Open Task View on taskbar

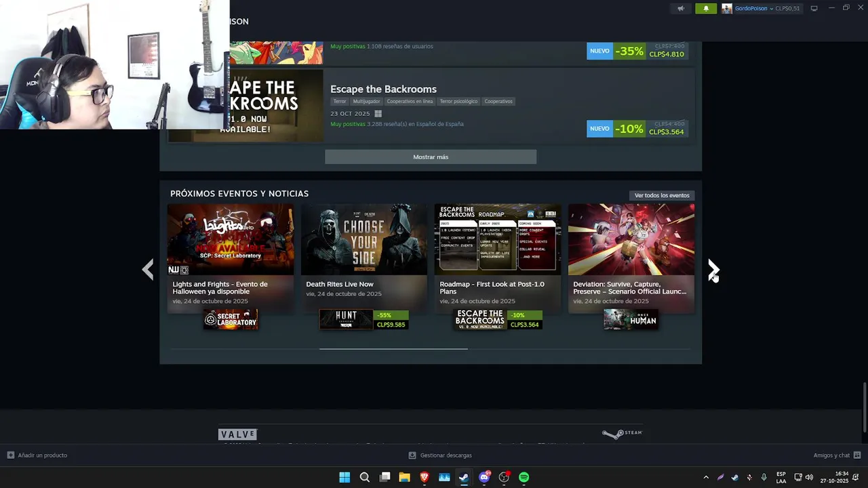[x=384, y=477]
